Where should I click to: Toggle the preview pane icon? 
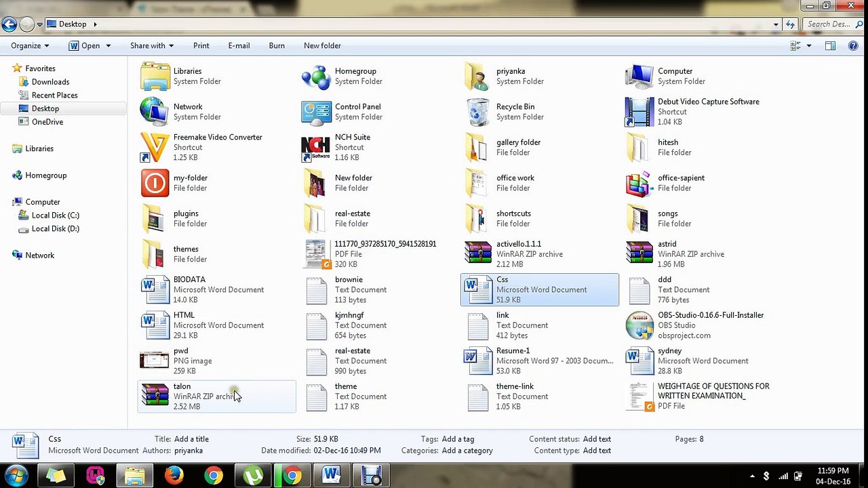pyautogui.click(x=830, y=45)
